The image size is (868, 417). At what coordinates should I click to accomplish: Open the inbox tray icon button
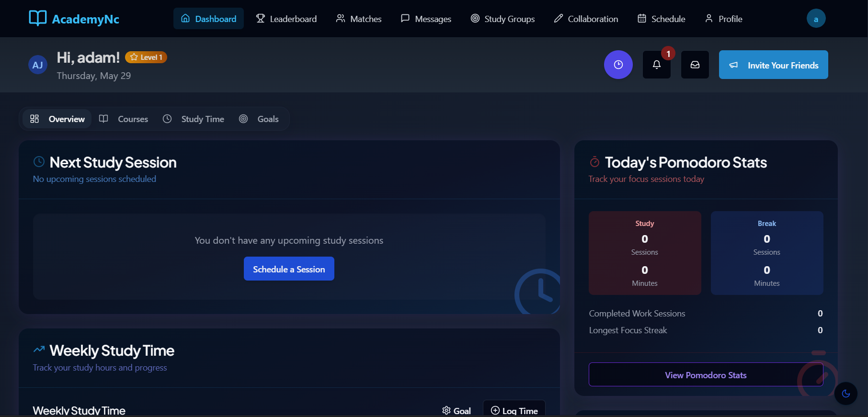(695, 65)
